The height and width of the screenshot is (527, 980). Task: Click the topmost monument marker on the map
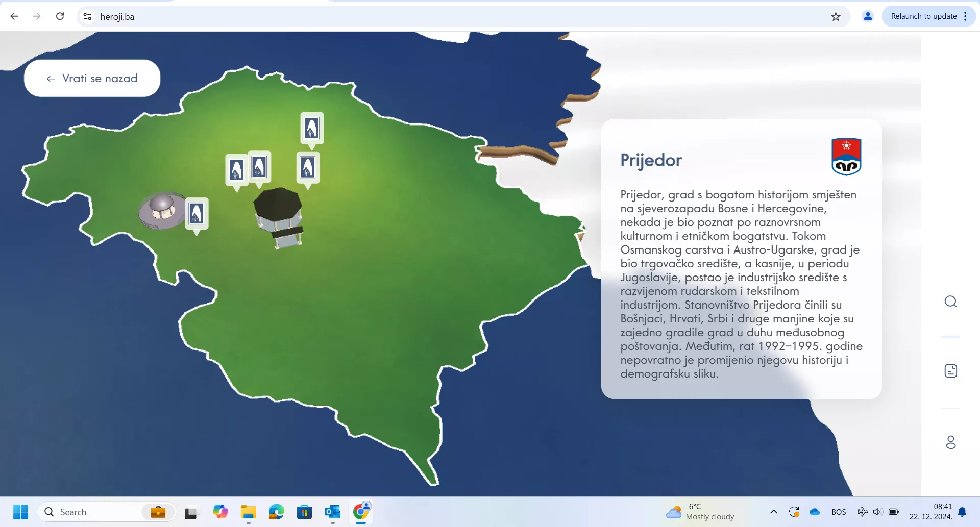pyautogui.click(x=311, y=128)
